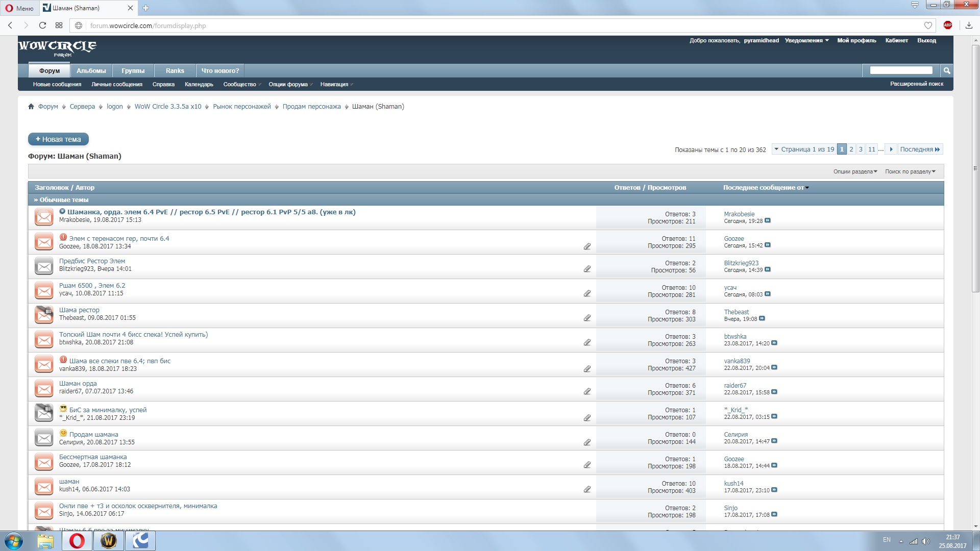Viewport: 980px width, 551px height.
Task: Open thread Ршам 6500, Элем 6.2
Action: (92, 286)
